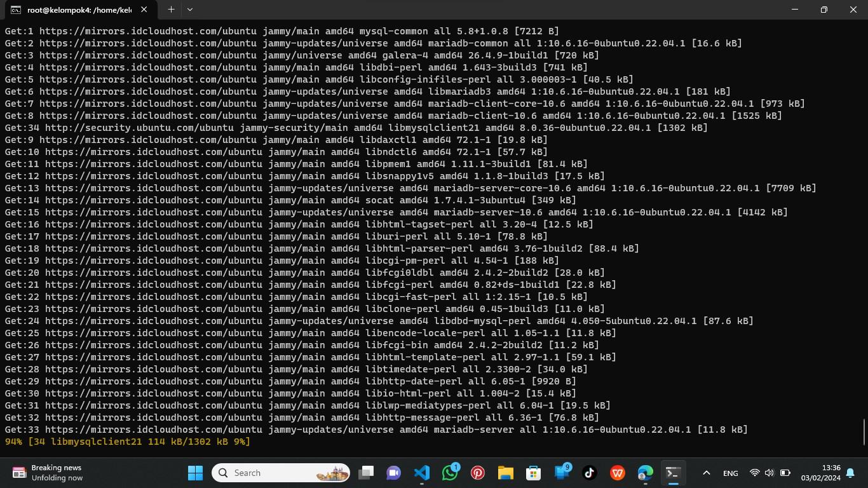Click the Get:33 mariadb-server line
The height and width of the screenshot is (488, 868).
tap(376, 430)
